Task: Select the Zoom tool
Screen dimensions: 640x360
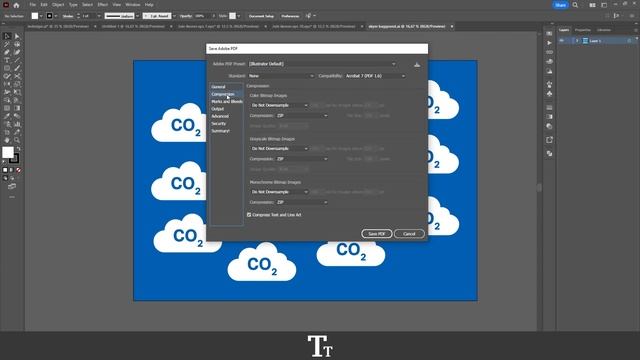Action: click(17, 140)
